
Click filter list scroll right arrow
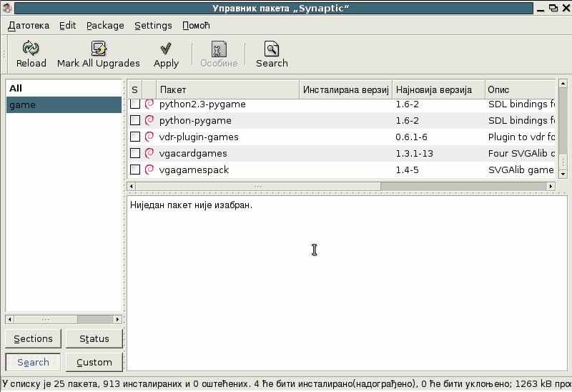pyautogui.click(x=117, y=319)
